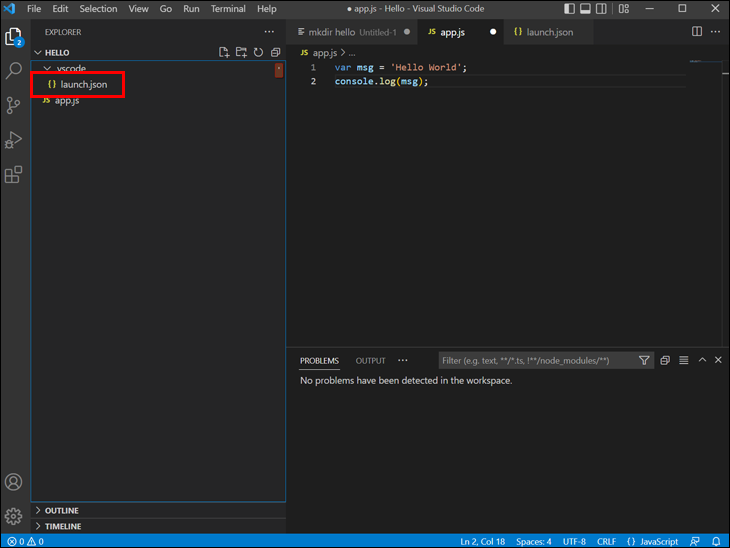Toggle the secondary sidebar layout button
The height and width of the screenshot is (548, 730).
(601, 9)
